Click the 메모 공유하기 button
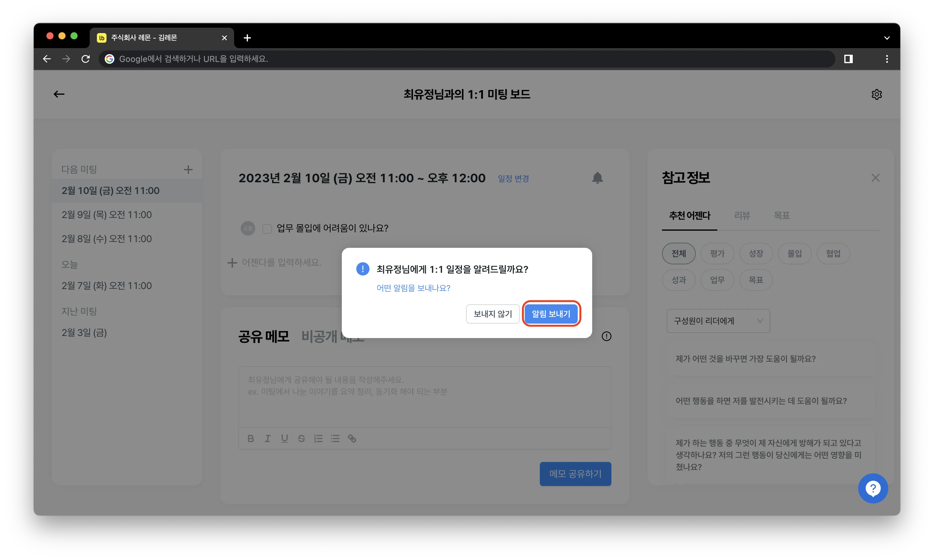Image resolution: width=934 pixels, height=560 pixels. click(575, 474)
